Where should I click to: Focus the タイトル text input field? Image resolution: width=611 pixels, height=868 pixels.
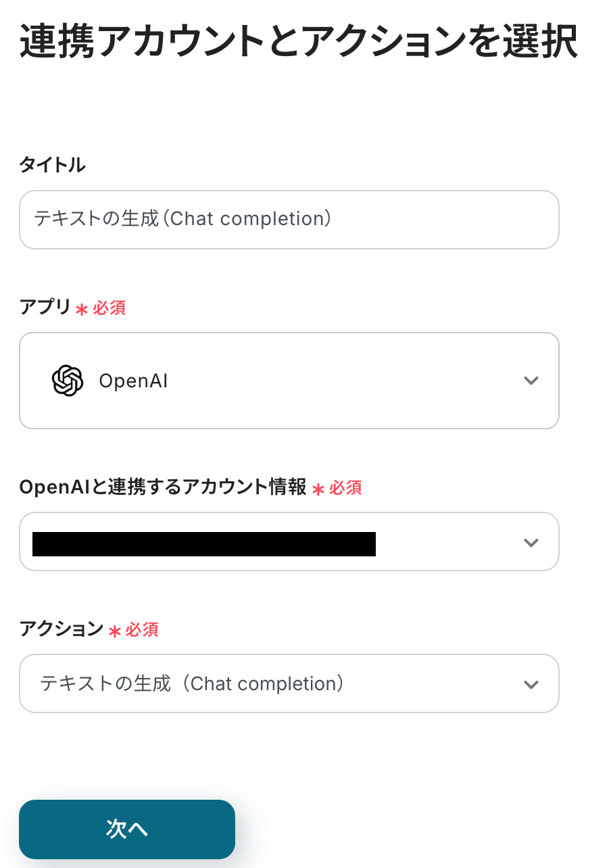289,219
